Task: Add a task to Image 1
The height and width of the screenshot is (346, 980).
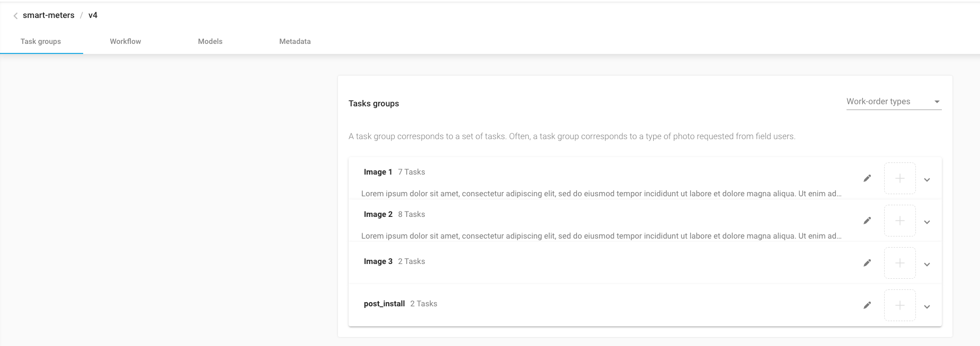Action: 899,178
